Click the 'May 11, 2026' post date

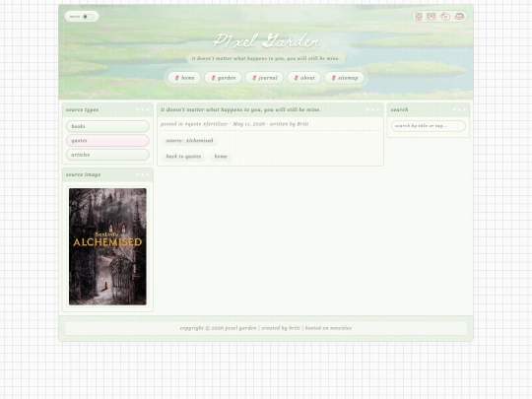pyautogui.click(x=248, y=124)
